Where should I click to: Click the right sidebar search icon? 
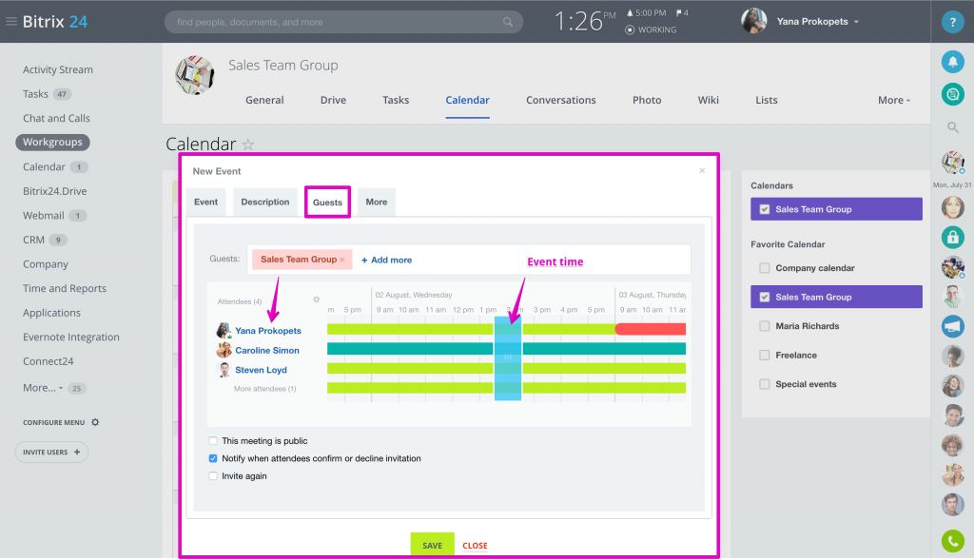[x=952, y=128]
